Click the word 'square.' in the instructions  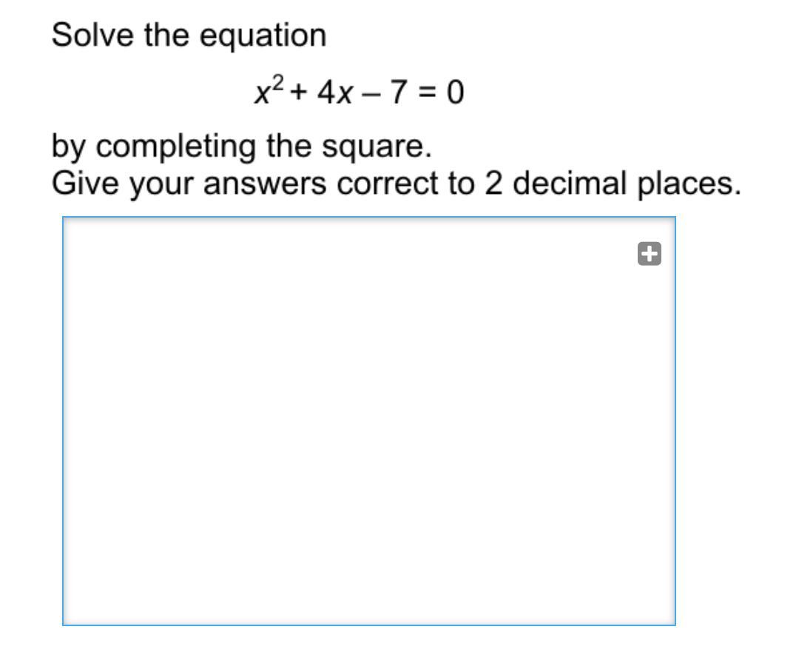[377, 147]
